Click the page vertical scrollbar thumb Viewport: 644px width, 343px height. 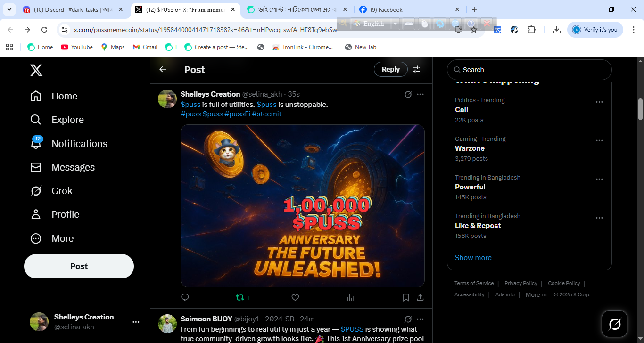[640, 109]
